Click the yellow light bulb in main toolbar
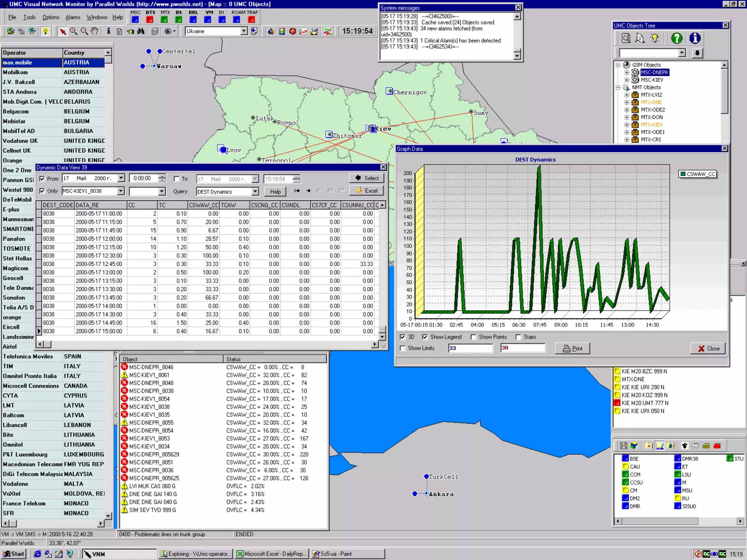Image resolution: width=747 pixels, height=560 pixels. [45, 31]
